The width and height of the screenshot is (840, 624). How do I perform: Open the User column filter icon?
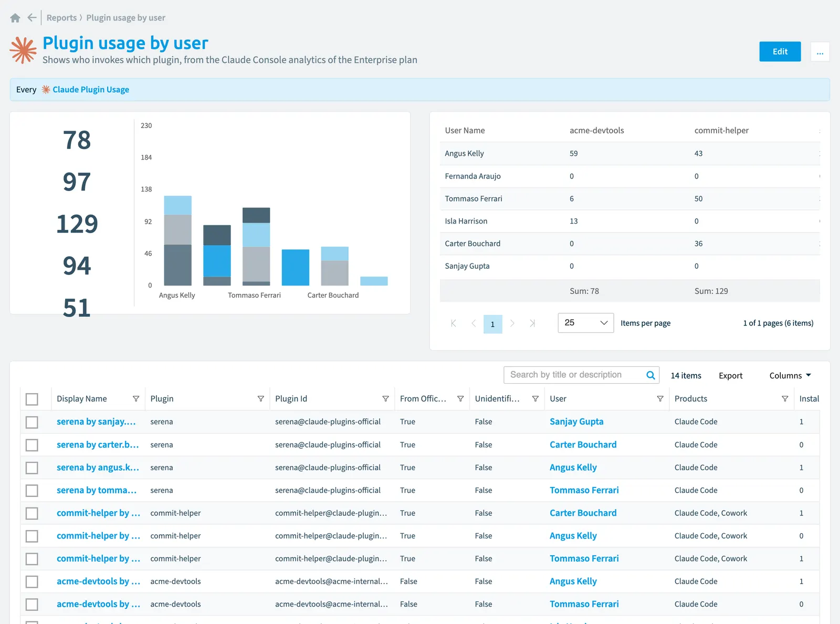tap(660, 399)
